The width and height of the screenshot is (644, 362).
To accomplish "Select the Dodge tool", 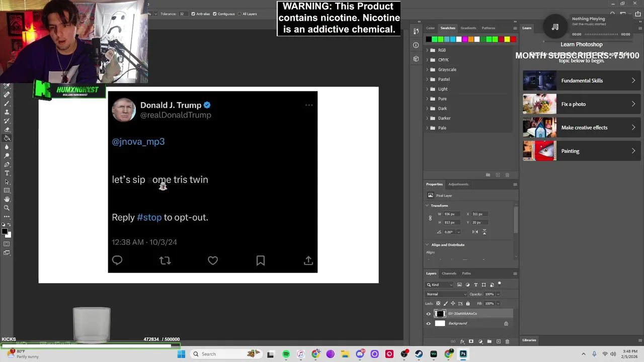I will [7, 155].
